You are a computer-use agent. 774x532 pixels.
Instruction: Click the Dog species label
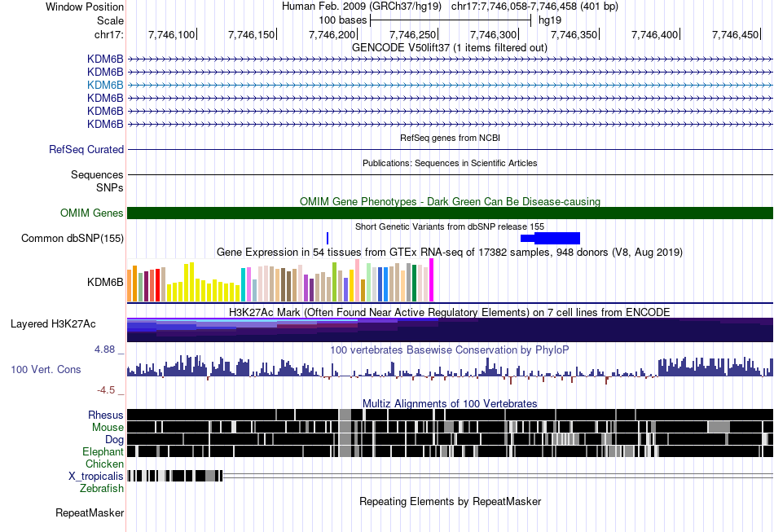[114, 440]
